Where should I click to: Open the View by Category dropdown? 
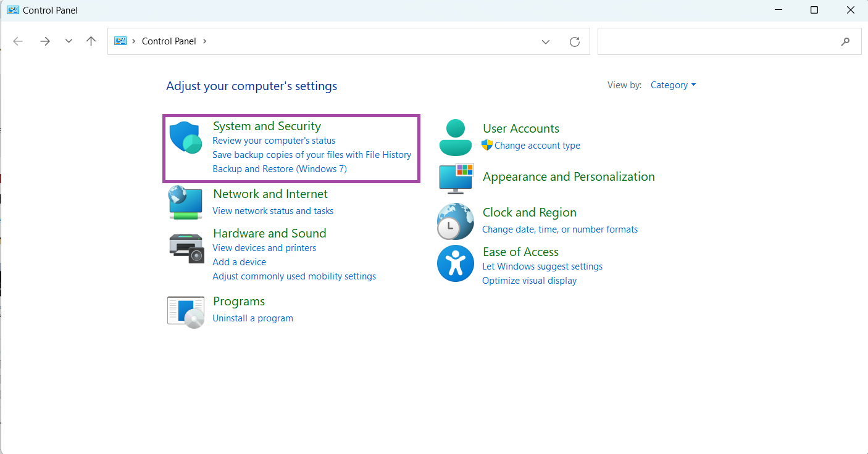pyautogui.click(x=673, y=85)
